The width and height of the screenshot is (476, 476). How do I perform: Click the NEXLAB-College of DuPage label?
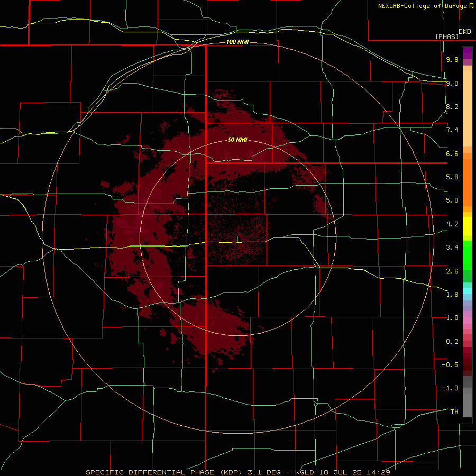tap(423, 6)
